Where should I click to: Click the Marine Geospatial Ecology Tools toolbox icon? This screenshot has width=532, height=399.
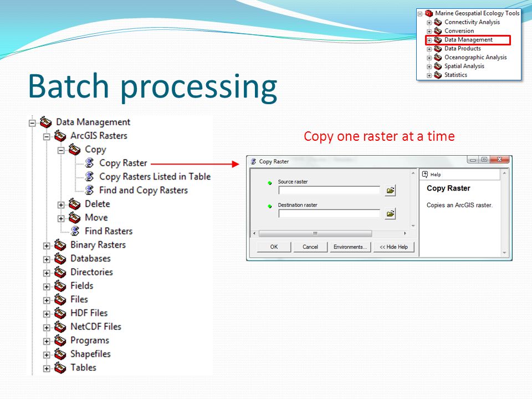(x=429, y=13)
